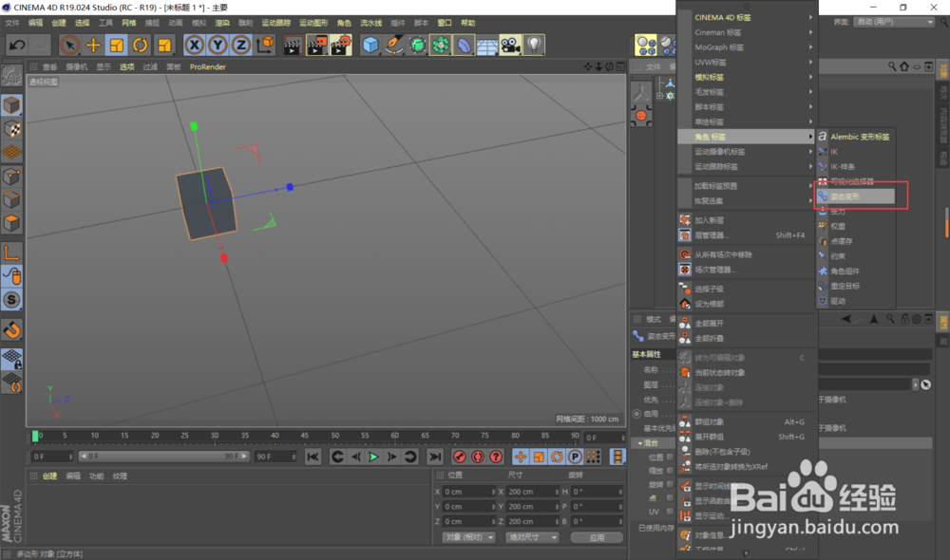Select the live selection cursor tool

pyautogui.click(x=69, y=45)
